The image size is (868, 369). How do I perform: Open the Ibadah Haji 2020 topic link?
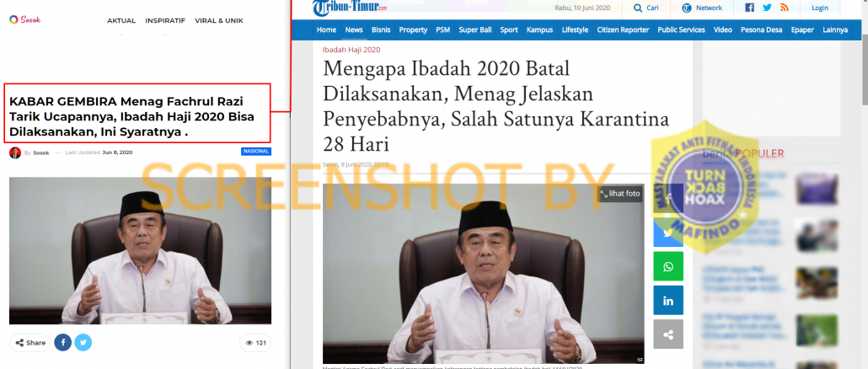[351, 50]
